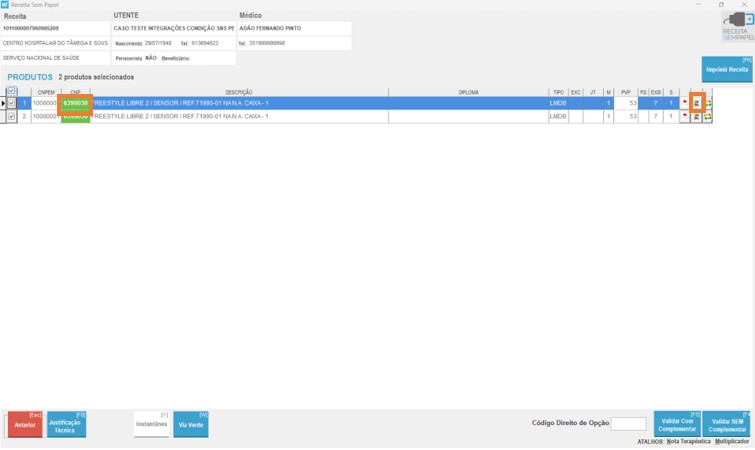Click the SERVIÇO NACIONAL DE SAÚDE field
755x450 pixels.
pos(55,58)
